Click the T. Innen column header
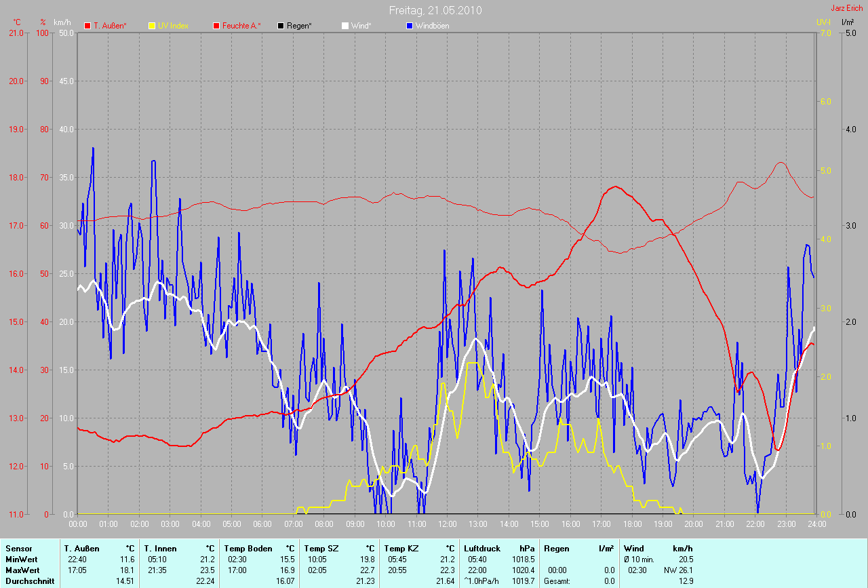The height and width of the screenshot is (588, 868). (160, 548)
